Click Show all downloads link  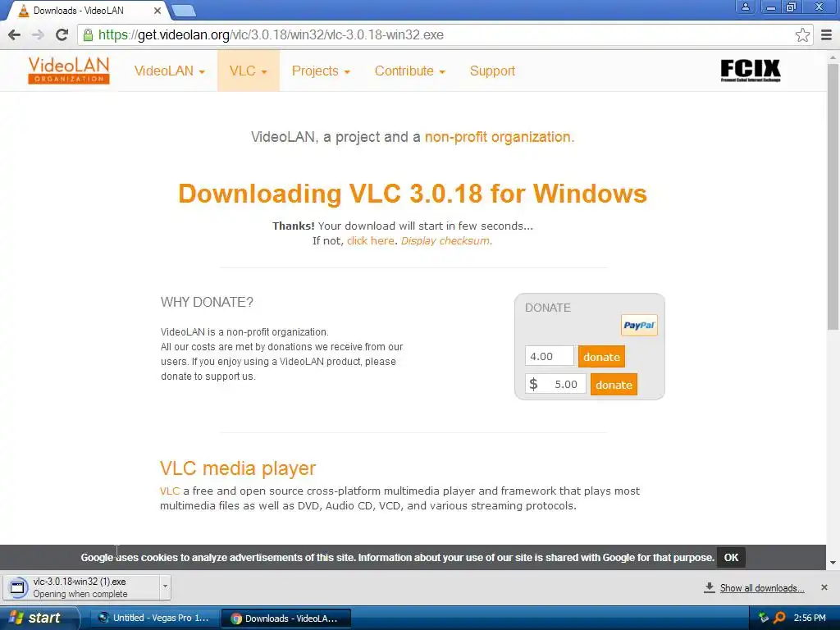click(x=762, y=588)
